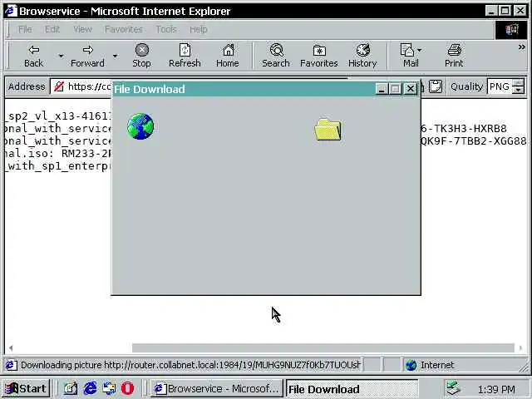Expand the Back history dropdown arrow

point(61,56)
